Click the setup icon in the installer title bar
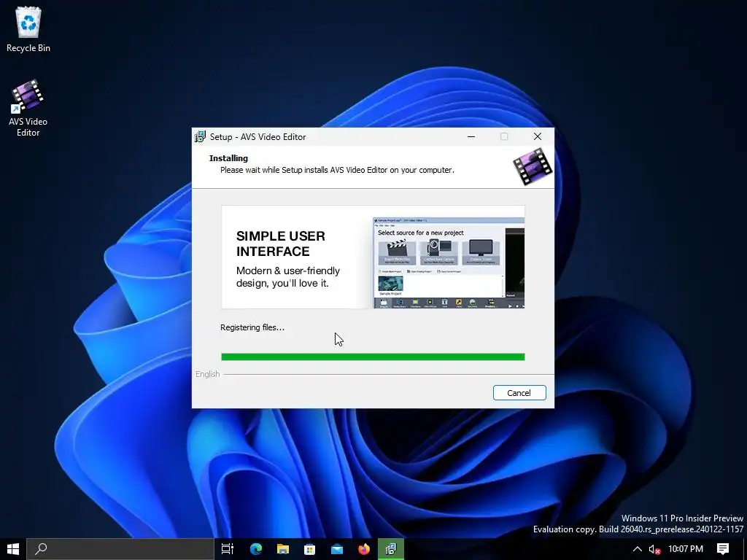The image size is (747, 560). point(201,136)
